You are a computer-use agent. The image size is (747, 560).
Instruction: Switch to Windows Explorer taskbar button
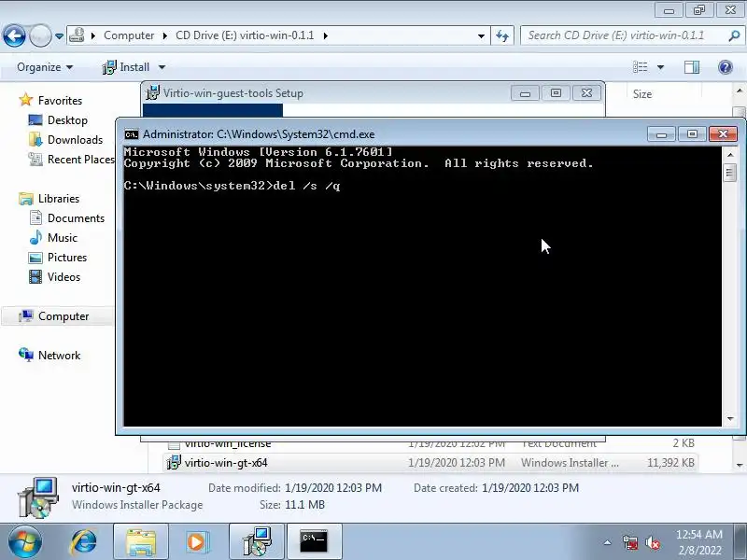(141, 542)
